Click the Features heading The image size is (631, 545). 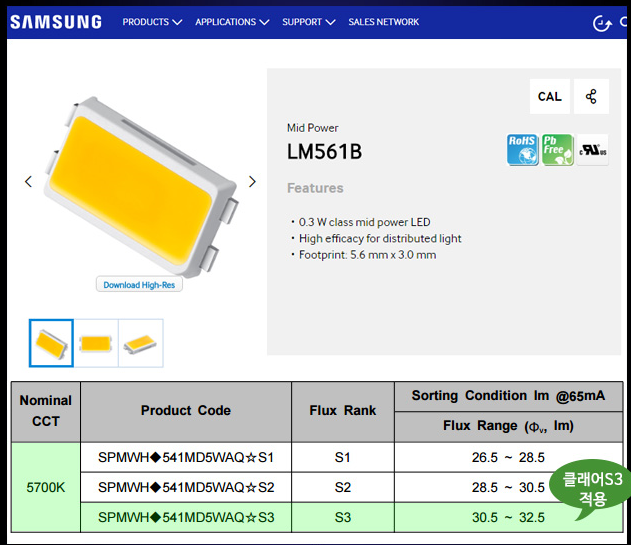click(315, 188)
